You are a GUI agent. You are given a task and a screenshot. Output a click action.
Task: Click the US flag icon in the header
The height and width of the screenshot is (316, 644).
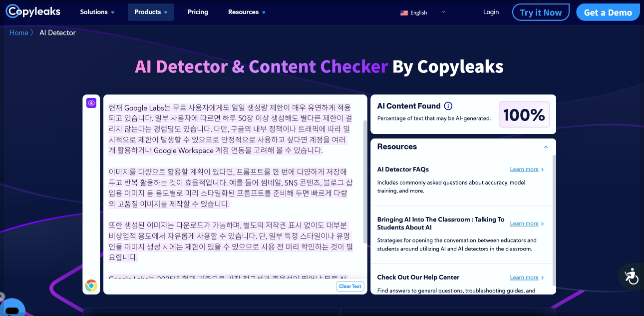pos(404,13)
